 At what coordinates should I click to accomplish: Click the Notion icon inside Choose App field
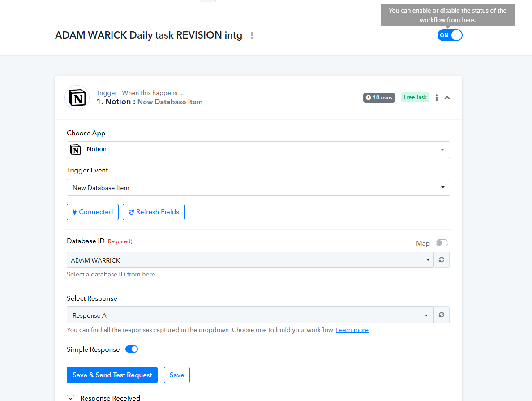coord(75,149)
